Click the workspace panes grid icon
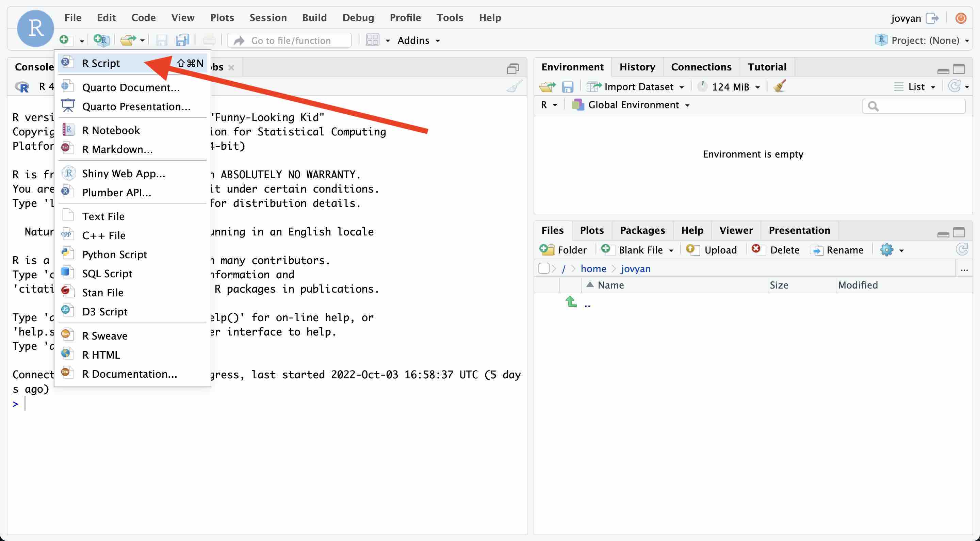 373,40
